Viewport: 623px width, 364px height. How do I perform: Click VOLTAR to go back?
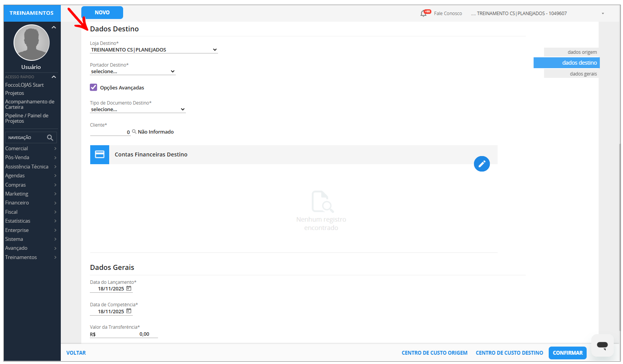pos(76,353)
